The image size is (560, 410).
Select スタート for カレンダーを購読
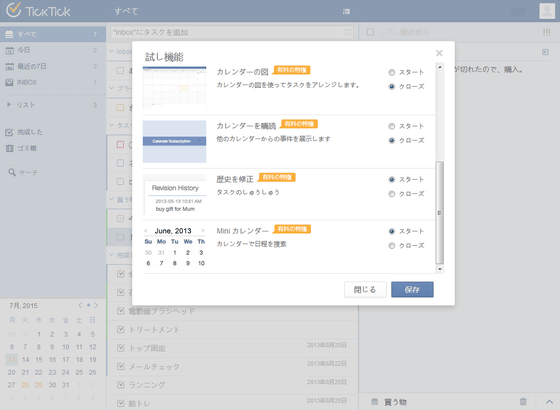pyautogui.click(x=392, y=126)
